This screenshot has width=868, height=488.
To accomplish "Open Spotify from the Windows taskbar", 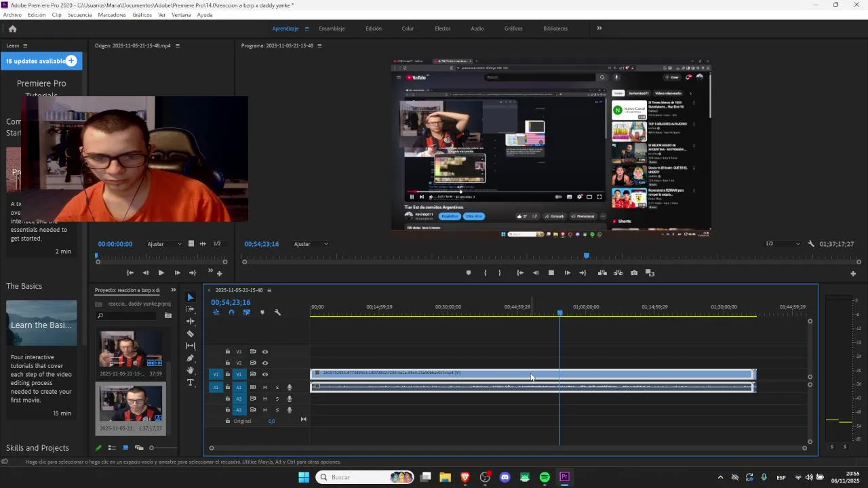I will [545, 477].
